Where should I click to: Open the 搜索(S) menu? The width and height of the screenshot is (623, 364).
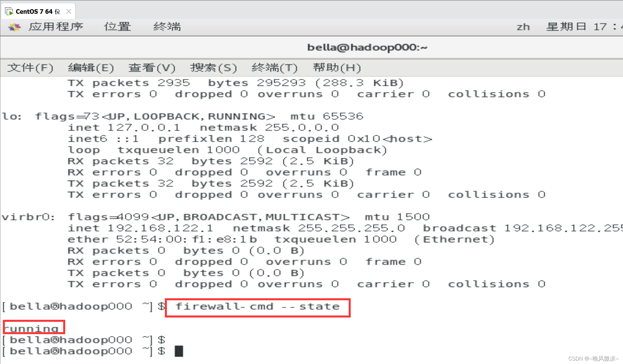213,68
